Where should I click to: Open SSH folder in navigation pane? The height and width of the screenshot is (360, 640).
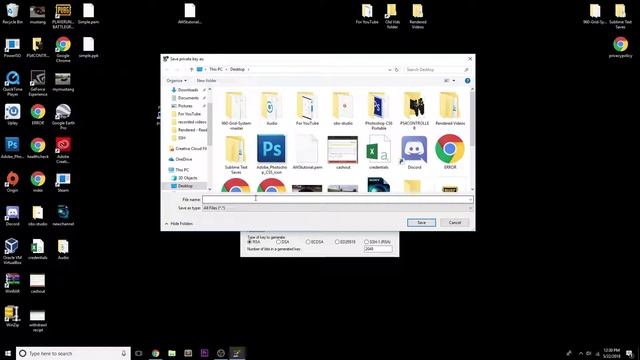[x=182, y=138]
